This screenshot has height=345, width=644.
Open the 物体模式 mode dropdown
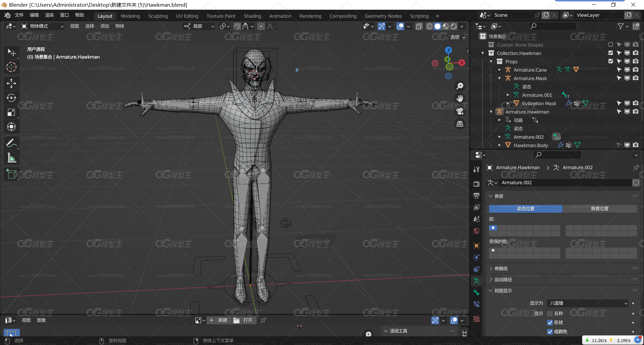[x=42, y=26]
